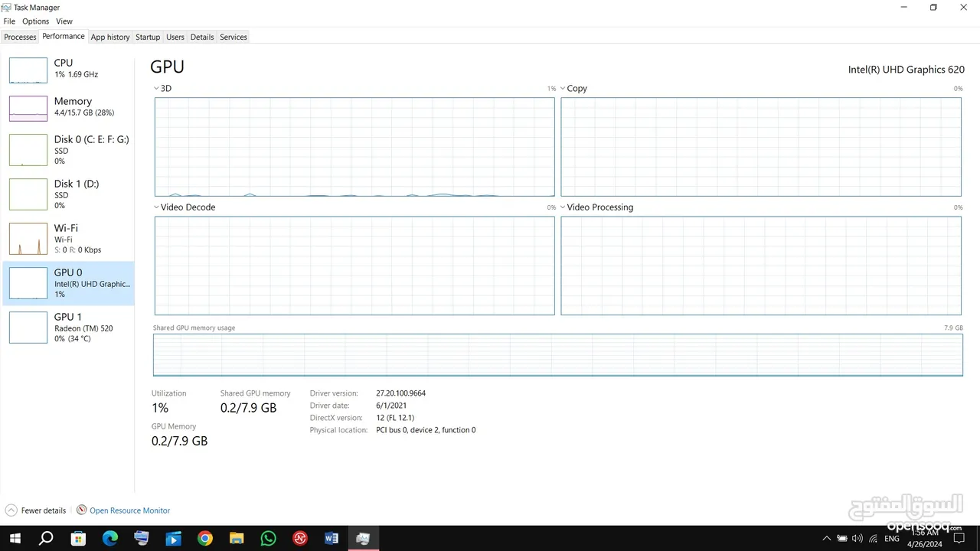The image size is (980, 551).
Task: Click driver version 27.20.100.9664
Action: (400, 393)
